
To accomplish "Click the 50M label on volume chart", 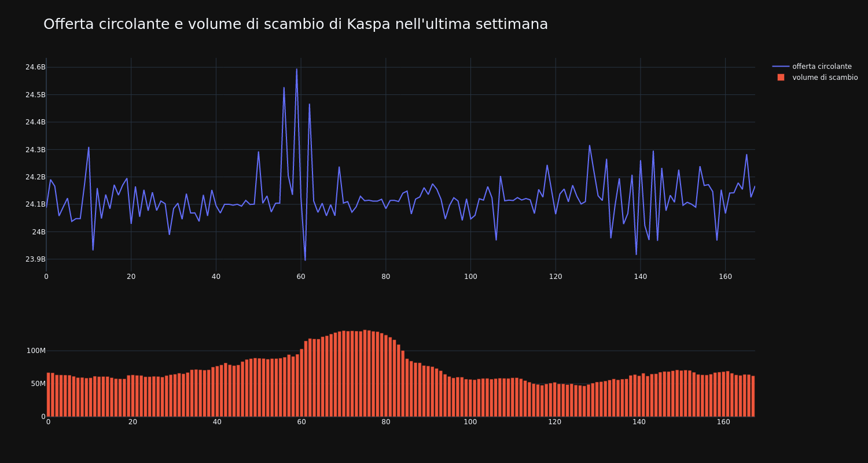I will click(x=38, y=384).
